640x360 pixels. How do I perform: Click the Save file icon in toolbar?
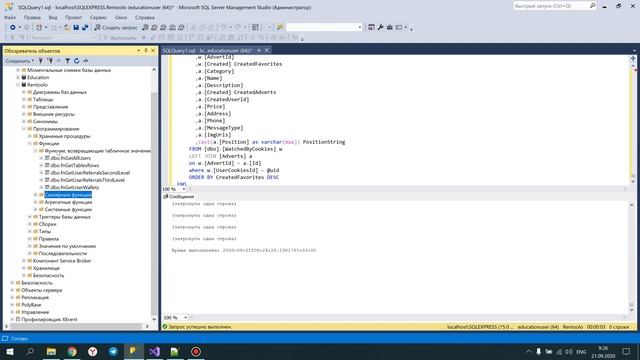pyautogui.click(x=76, y=27)
